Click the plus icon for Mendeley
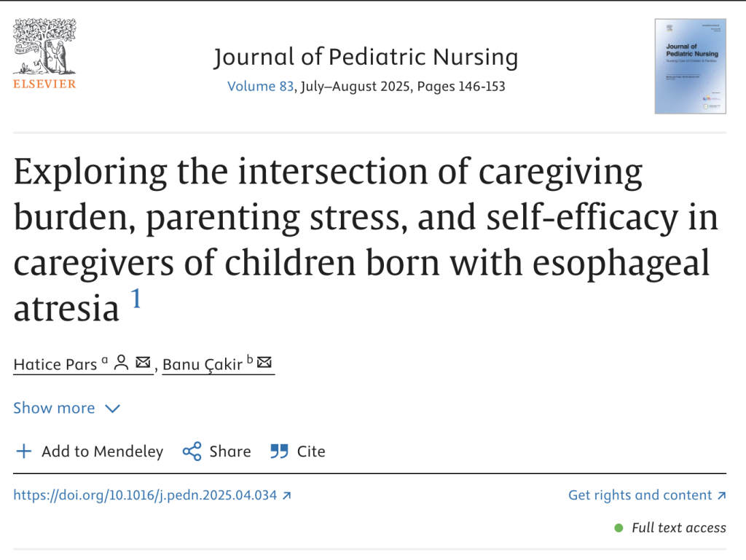The width and height of the screenshot is (746, 560). [24, 451]
